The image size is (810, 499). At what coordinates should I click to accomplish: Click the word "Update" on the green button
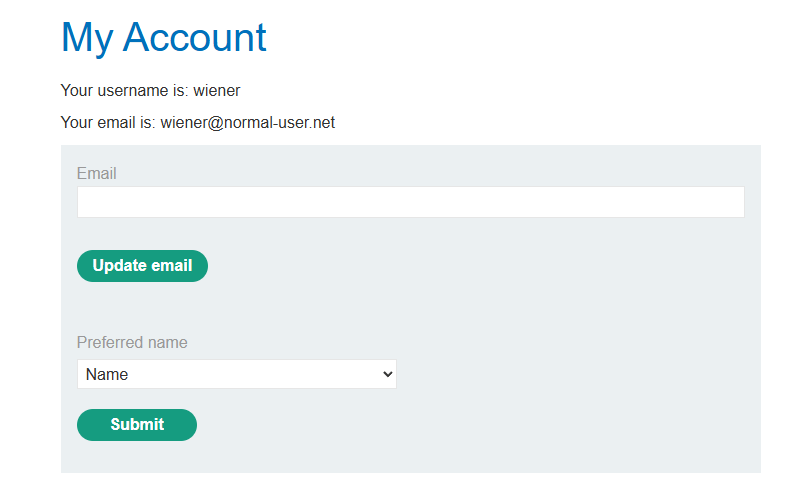point(119,266)
